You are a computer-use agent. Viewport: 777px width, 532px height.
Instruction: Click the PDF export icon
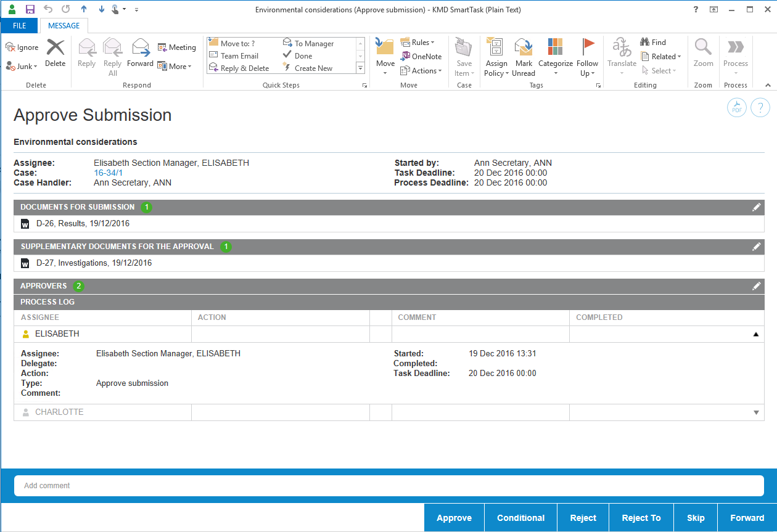click(737, 108)
